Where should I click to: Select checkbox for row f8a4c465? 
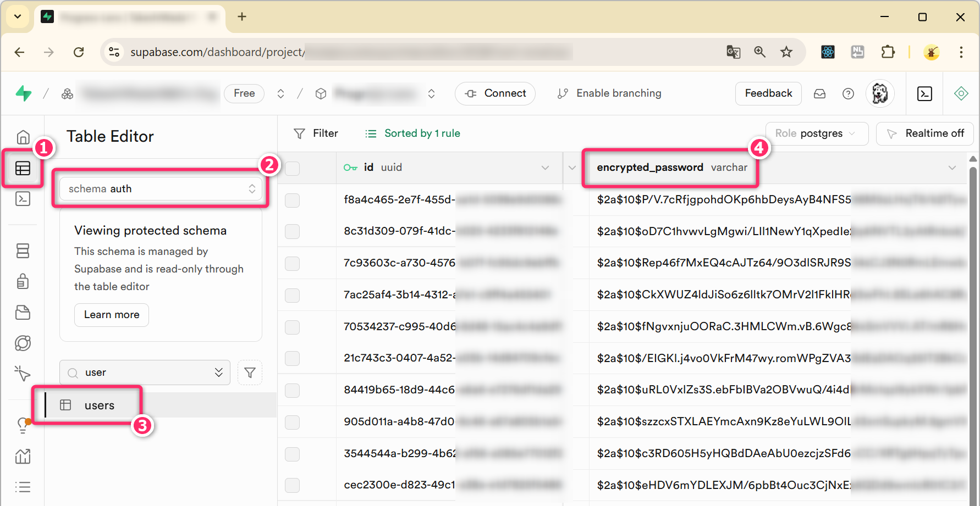[x=293, y=200]
